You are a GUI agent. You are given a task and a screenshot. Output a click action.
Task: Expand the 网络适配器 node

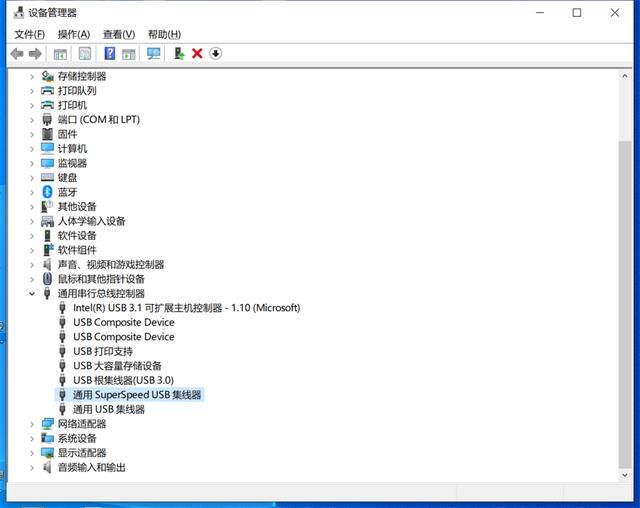point(32,424)
